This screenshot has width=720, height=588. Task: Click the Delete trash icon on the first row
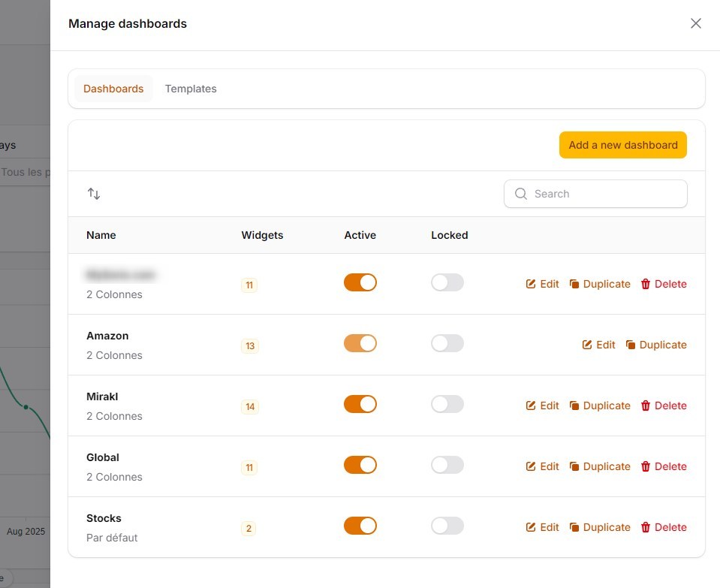646,284
